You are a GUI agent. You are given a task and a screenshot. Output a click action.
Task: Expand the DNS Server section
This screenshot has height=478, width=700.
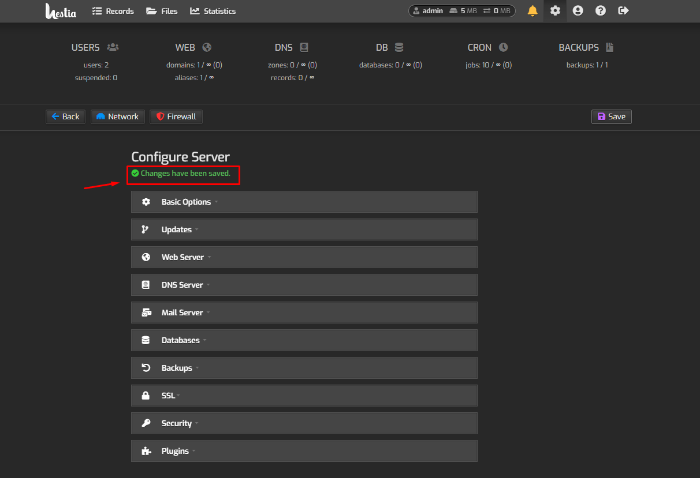pos(304,285)
